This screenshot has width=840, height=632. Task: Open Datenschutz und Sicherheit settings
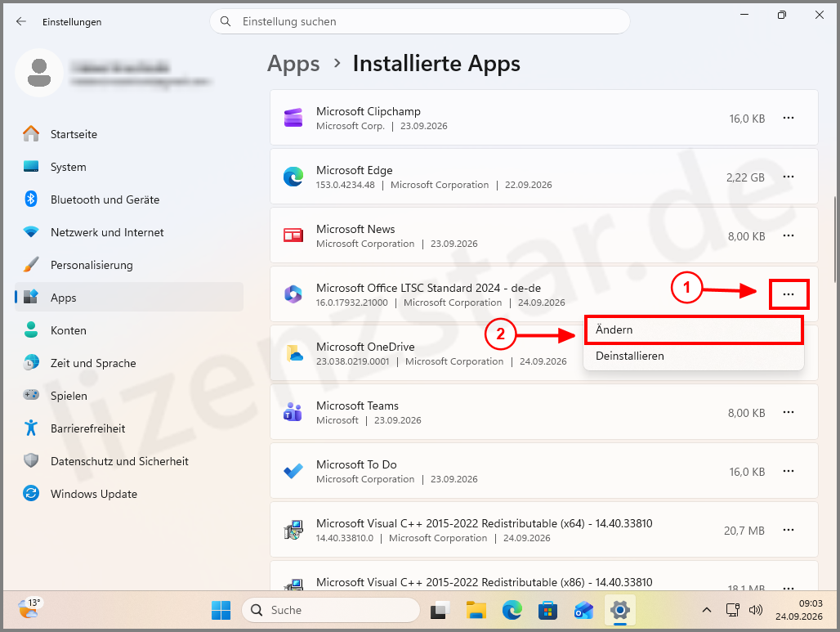128,461
